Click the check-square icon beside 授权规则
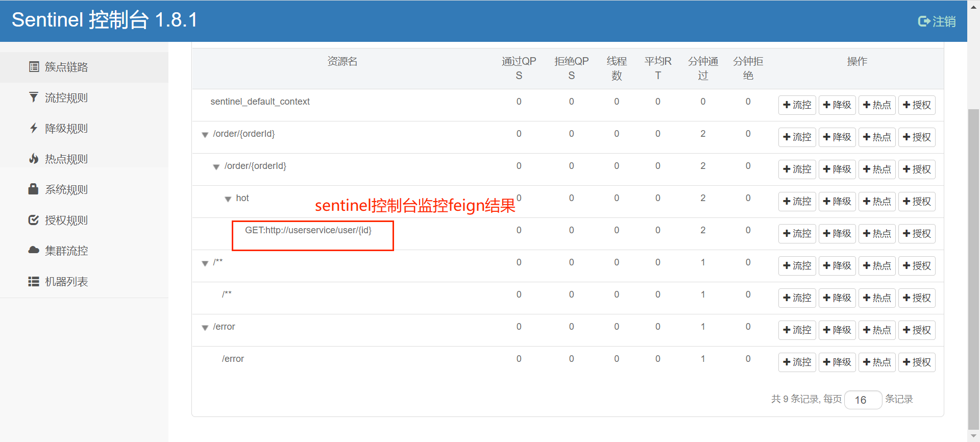This screenshot has width=980, height=442. tap(34, 220)
